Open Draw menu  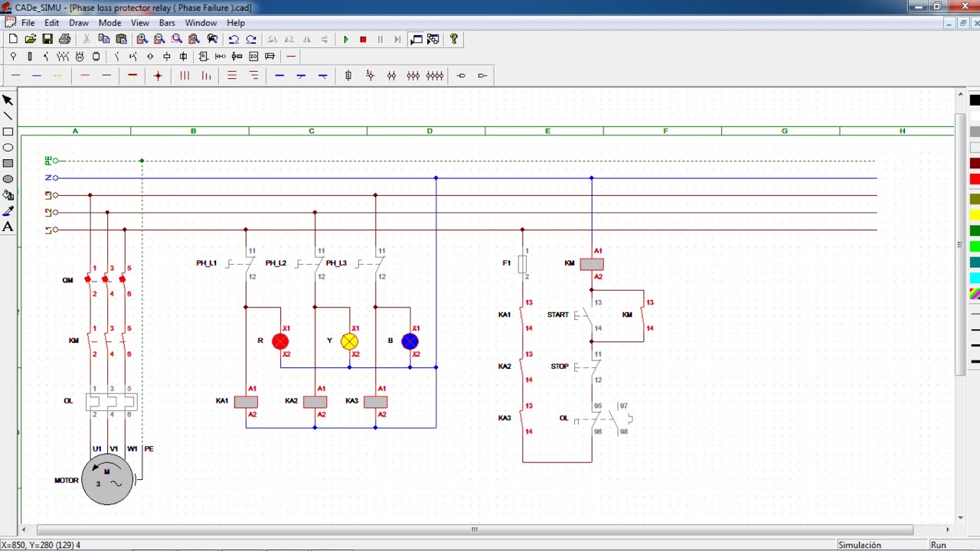79,23
